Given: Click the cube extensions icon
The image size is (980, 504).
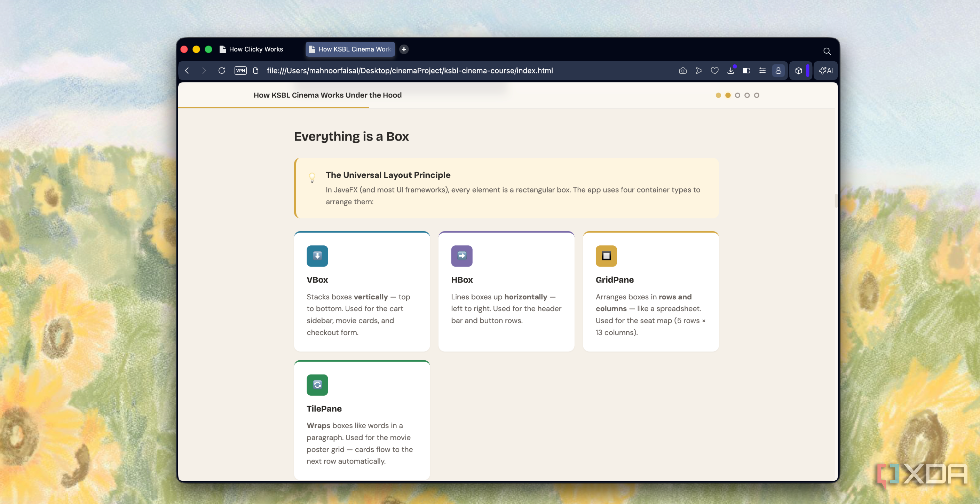Looking at the screenshot, I should click(x=799, y=70).
